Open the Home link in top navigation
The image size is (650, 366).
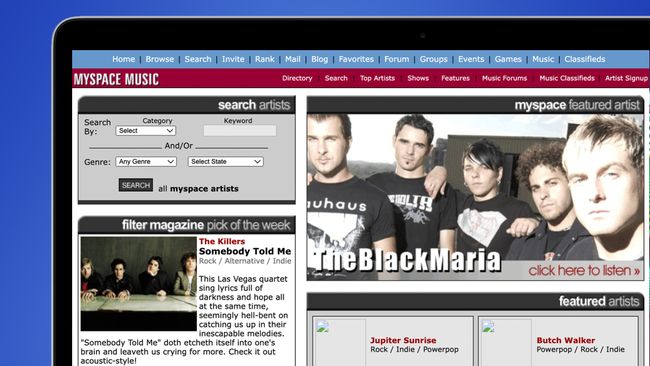(x=124, y=59)
